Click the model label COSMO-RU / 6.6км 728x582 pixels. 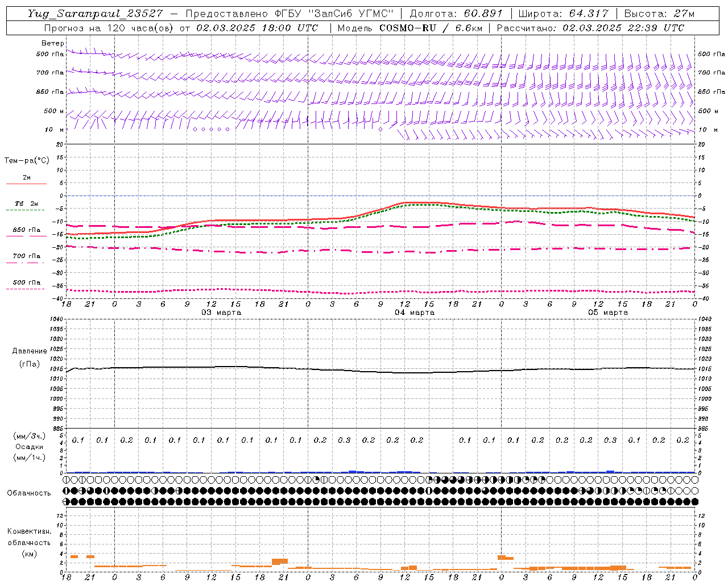(x=431, y=28)
